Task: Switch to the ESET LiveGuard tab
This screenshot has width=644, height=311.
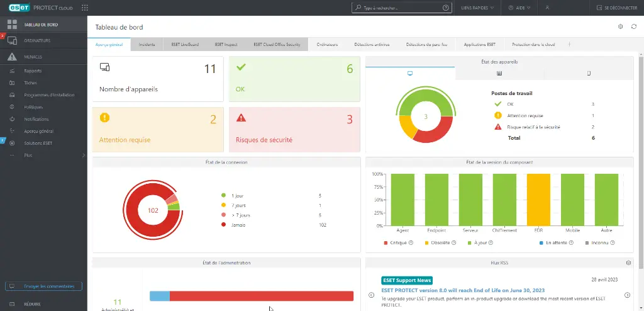Action: point(184,45)
